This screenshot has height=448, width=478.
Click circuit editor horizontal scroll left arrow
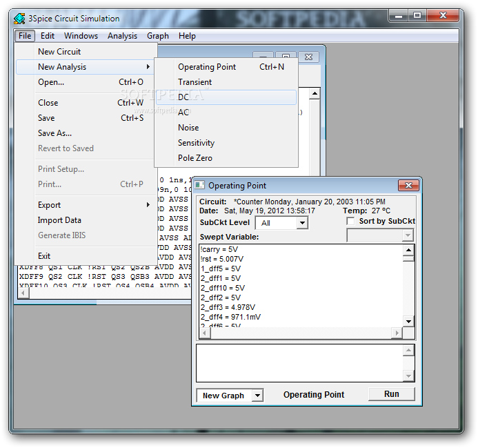(23, 293)
